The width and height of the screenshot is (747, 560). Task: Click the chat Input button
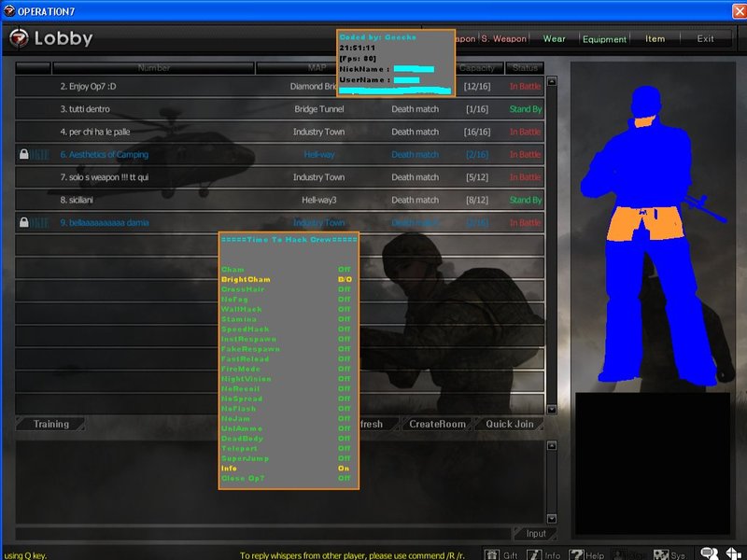(x=535, y=533)
